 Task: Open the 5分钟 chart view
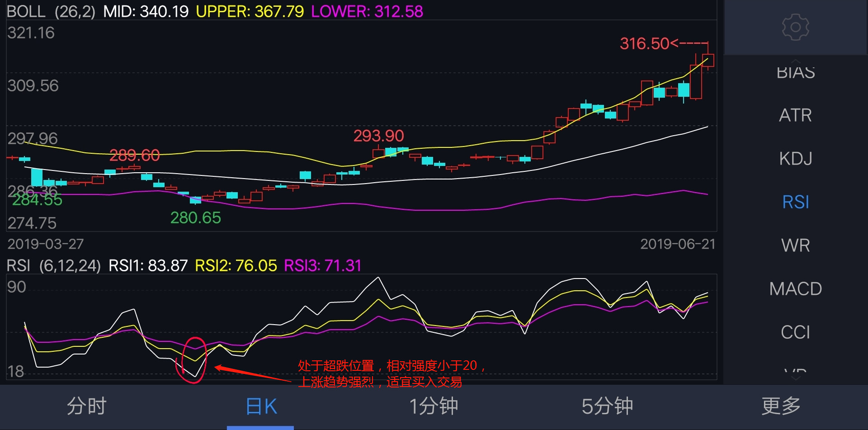tap(607, 406)
